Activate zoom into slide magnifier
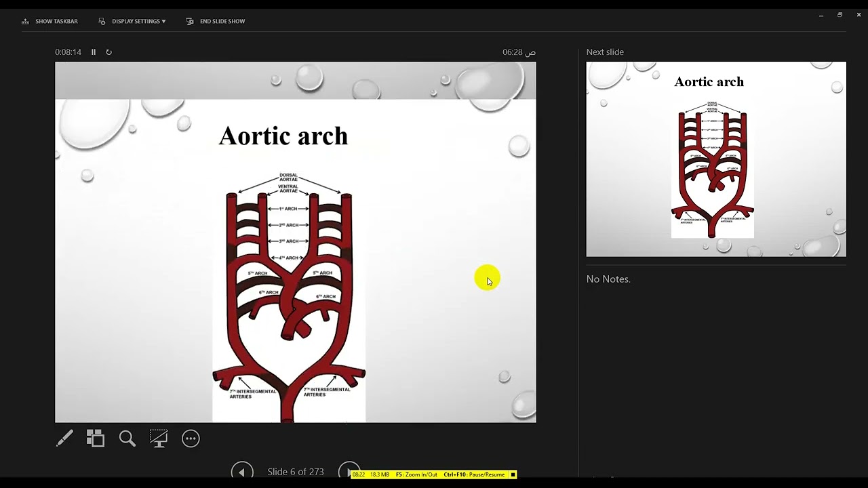Image resolution: width=868 pixels, height=488 pixels. click(x=127, y=439)
